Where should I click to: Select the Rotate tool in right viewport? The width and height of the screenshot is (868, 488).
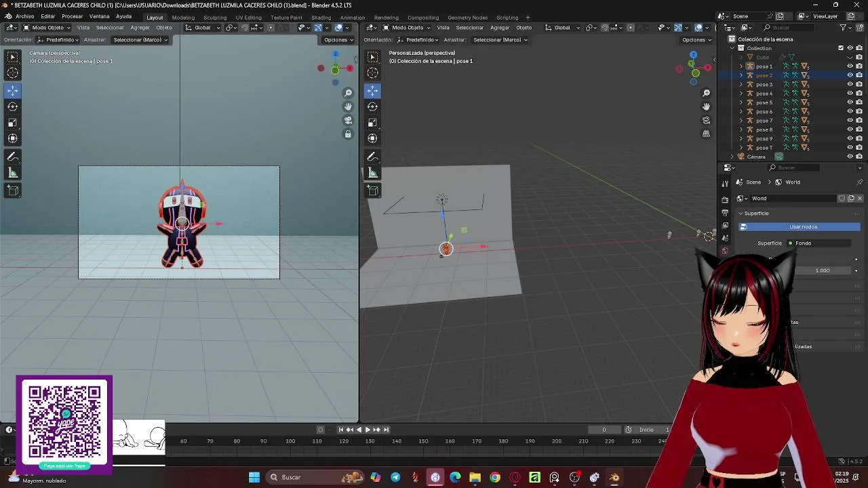(372, 106)
